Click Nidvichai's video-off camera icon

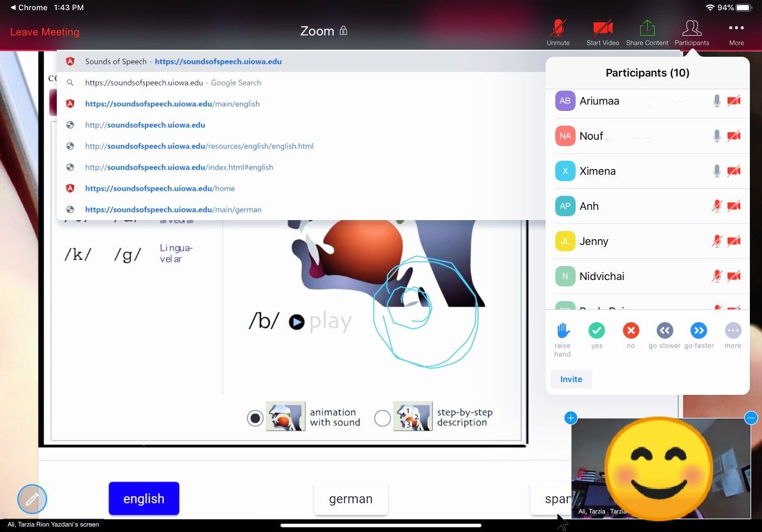(734, 276)
